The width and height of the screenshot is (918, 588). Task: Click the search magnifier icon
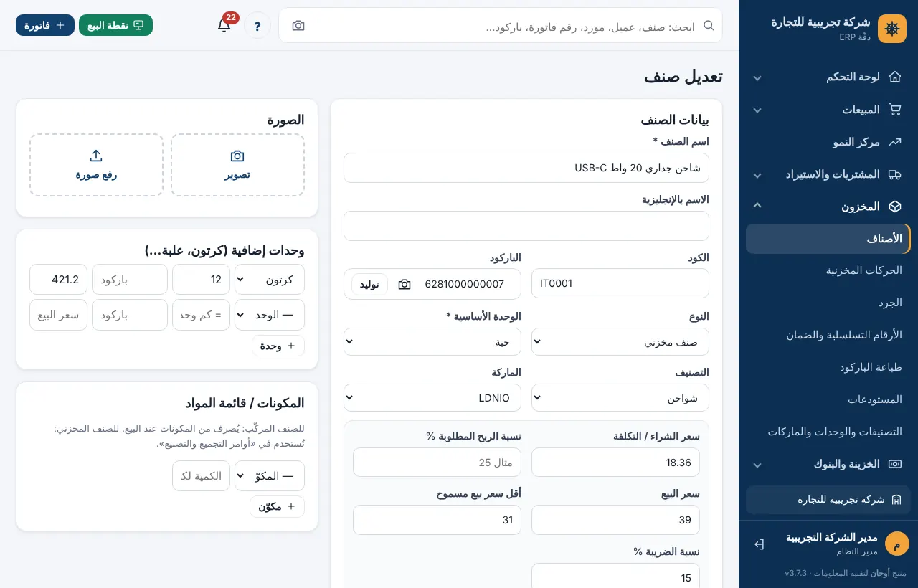coord(709,25)
